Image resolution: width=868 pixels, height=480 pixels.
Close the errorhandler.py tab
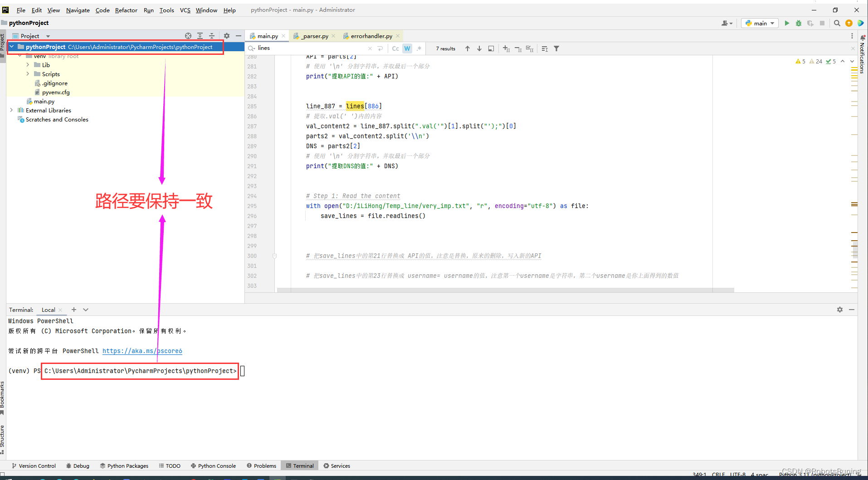pos(398,36)
